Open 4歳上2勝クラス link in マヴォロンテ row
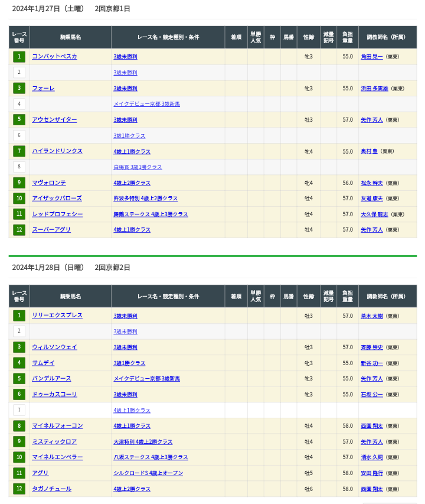The image size is (425, 504). pos(132,183)
